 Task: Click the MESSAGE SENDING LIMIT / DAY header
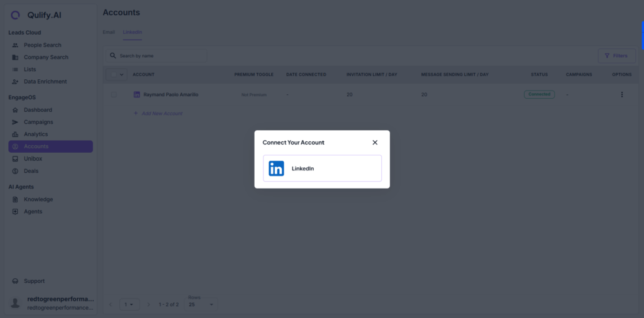click(x=455, y=75)
